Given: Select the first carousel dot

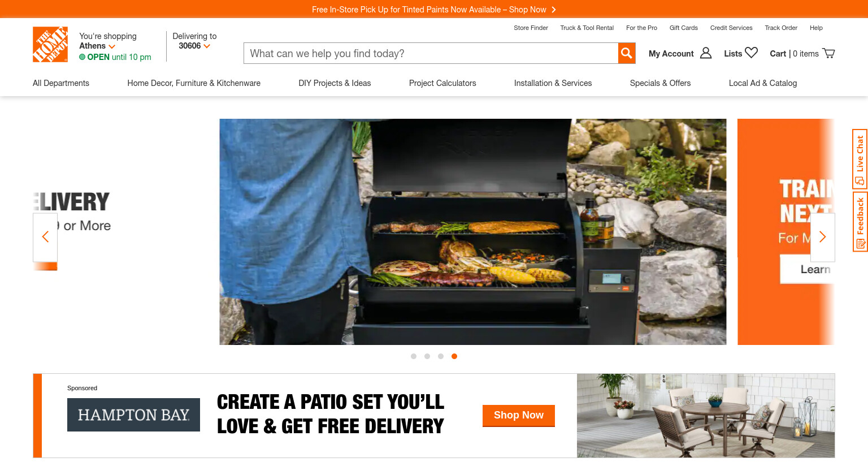Looking at the screenshot, I should coord(414,356).
